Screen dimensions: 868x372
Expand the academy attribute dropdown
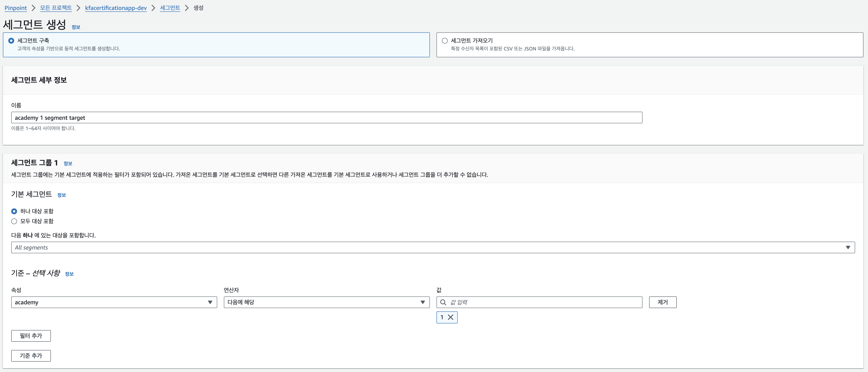point(114,302)
